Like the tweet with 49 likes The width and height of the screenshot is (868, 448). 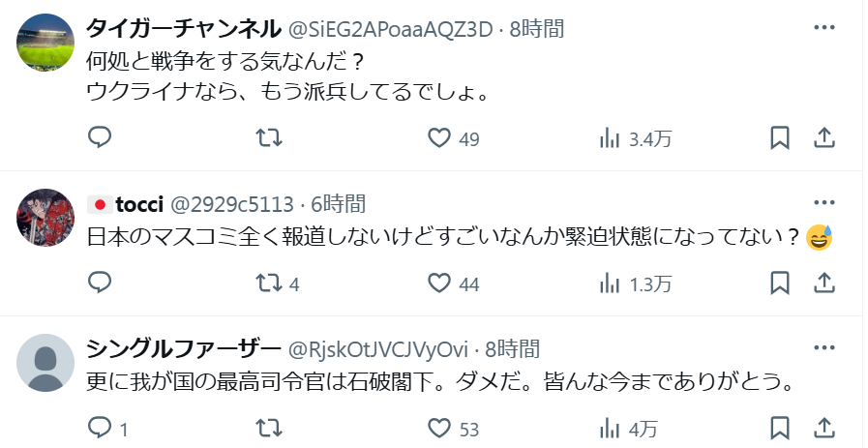pyautogui.click(x=454, y=138)
